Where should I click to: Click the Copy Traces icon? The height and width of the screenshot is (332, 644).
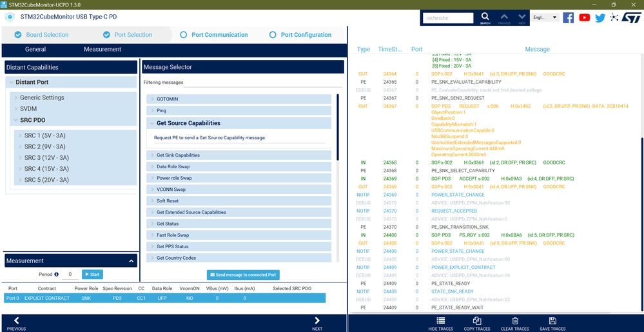coord(477,321)
